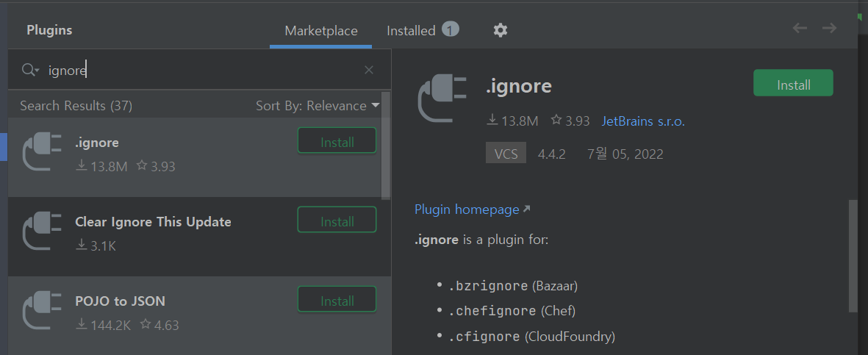Select the .ignore result row title
The image size is (868, 355).
[x=97, y=143]
